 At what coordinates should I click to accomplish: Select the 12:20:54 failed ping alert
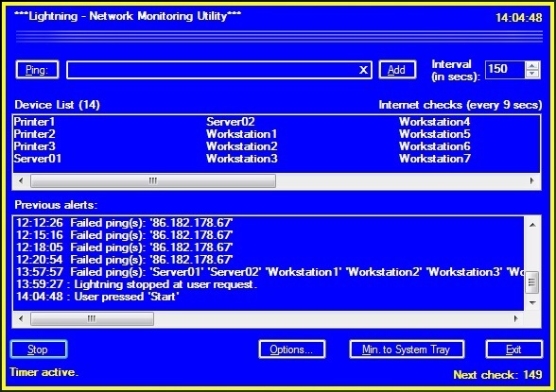pyautogui.click(x=125, y=260)
